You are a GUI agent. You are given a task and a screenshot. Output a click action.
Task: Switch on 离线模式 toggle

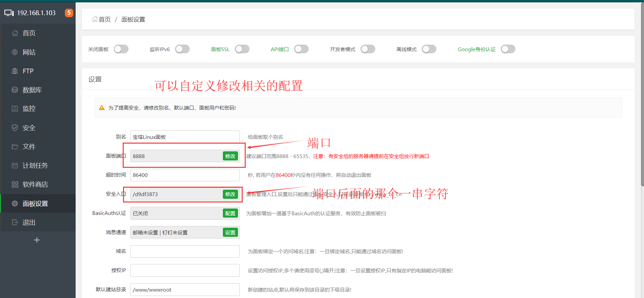[429, 49]
